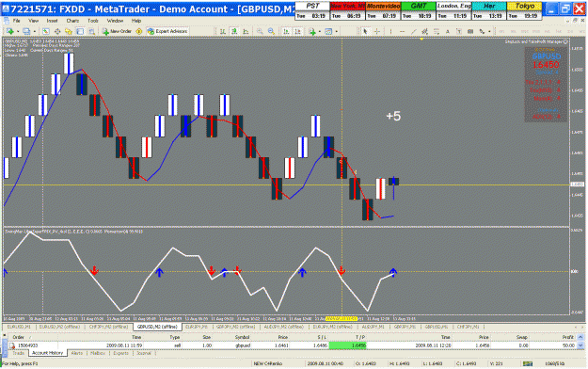The width and height of the screenshot is (588, 369).
Task: Expand the New Chart dropdown arrow
Action: tap(18, 31)
